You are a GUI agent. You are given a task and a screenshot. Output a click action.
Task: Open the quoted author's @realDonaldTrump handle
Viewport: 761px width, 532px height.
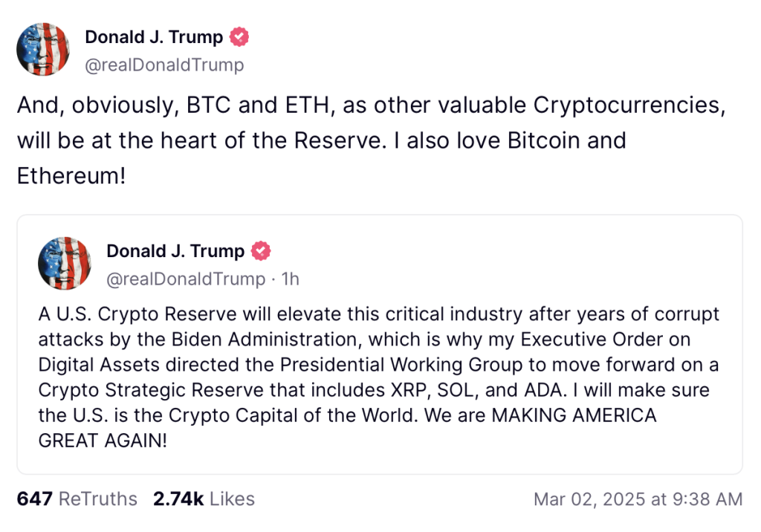(x=185, y=279)
